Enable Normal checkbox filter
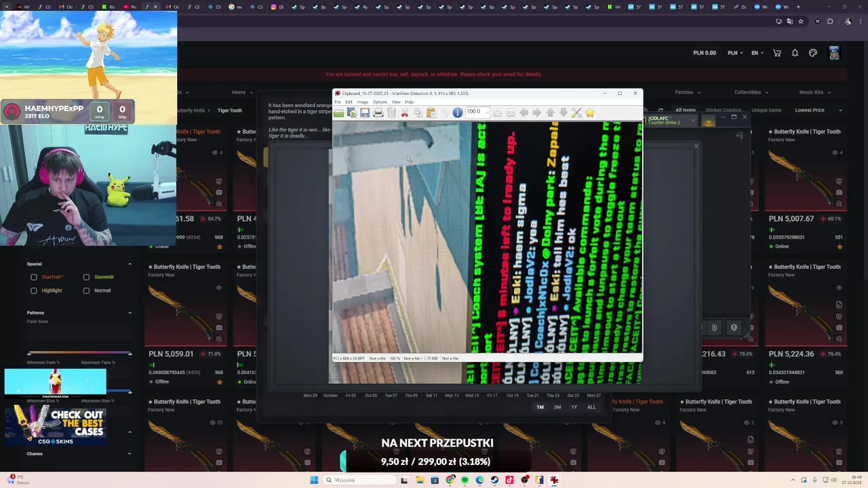 click(86, 291)
